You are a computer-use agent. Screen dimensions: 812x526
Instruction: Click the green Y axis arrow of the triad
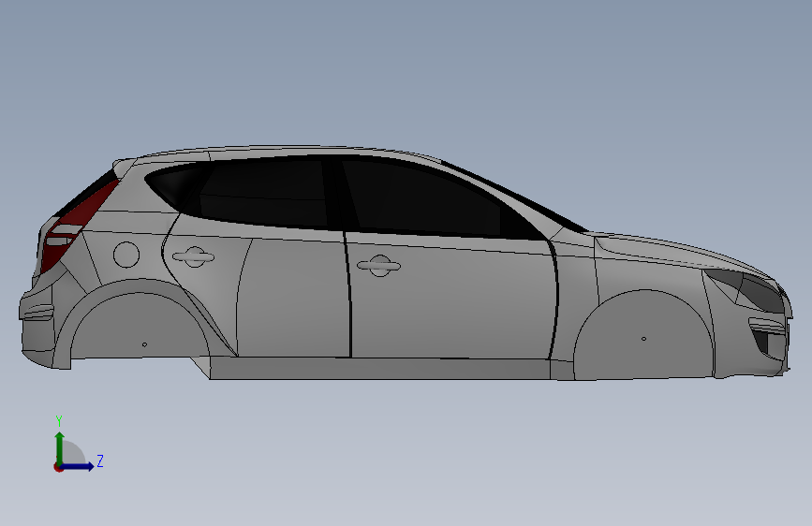point(60,446)
